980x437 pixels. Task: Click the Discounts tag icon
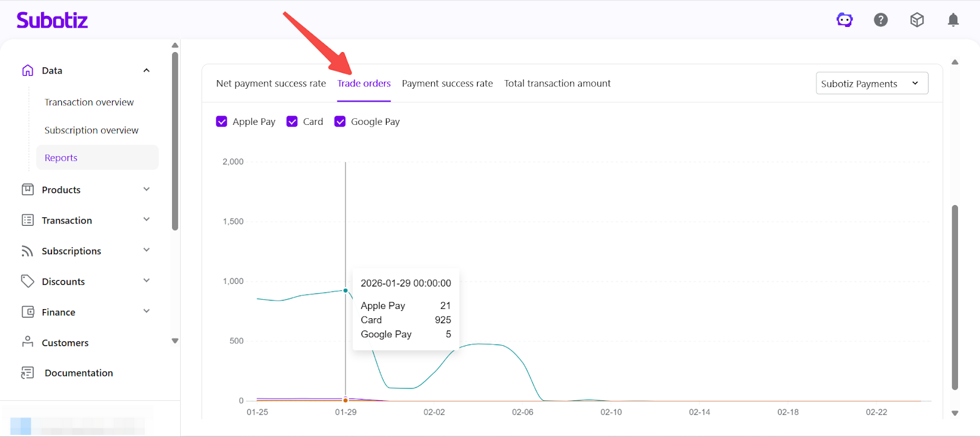28,282
